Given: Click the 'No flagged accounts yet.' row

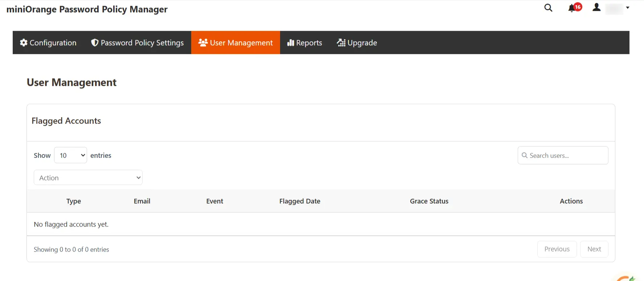Looking at the screenshot, I should (x=321, y=224).
